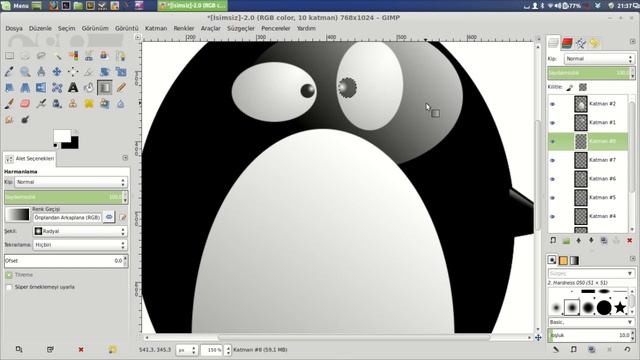Open the Basic brush spacing preset dropdown
The width and height of the screenshot is (640, 360).
pyautogui.click(x=591, y=322)
